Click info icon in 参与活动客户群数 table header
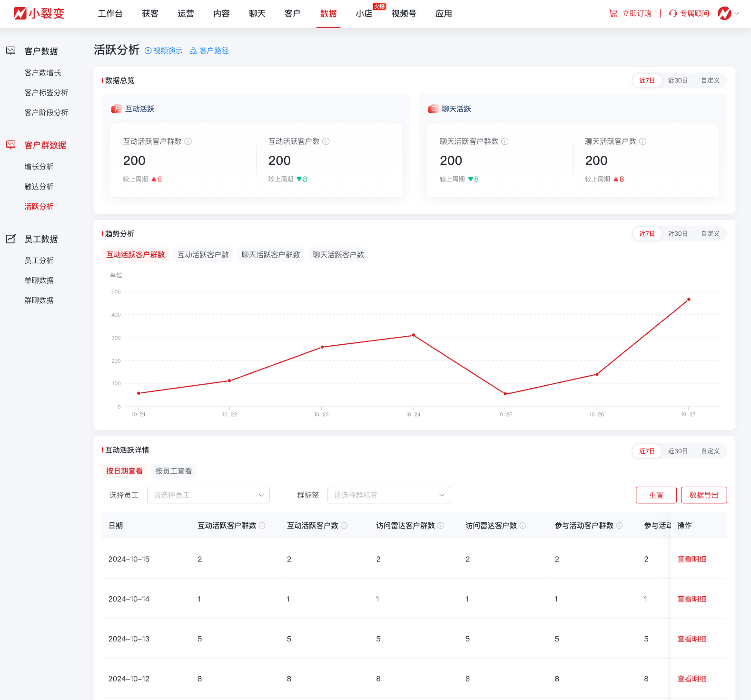The height and width of the screenshot is (700, 751). point(619,525)
